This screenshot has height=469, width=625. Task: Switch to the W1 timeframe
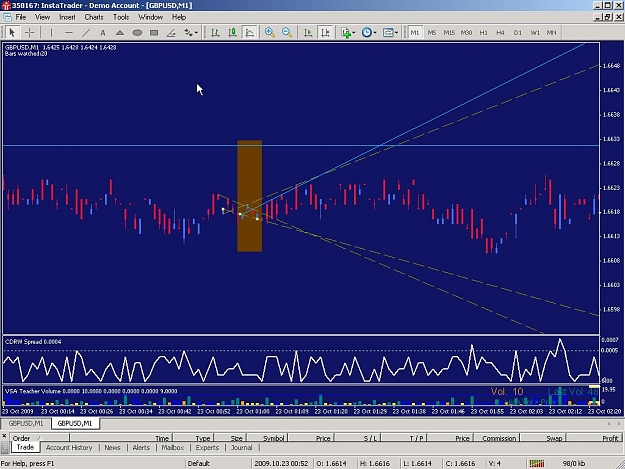tap(535, 33)
